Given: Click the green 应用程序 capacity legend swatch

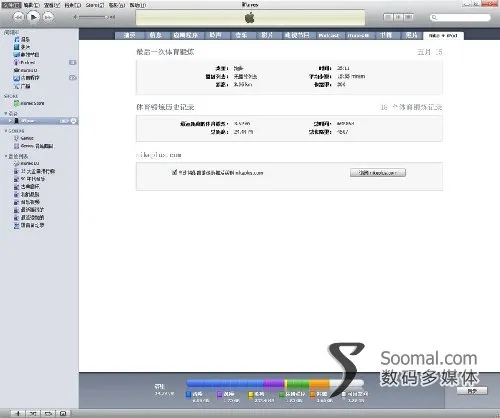Looking at the screenshot, I should (x=282, y=394).
